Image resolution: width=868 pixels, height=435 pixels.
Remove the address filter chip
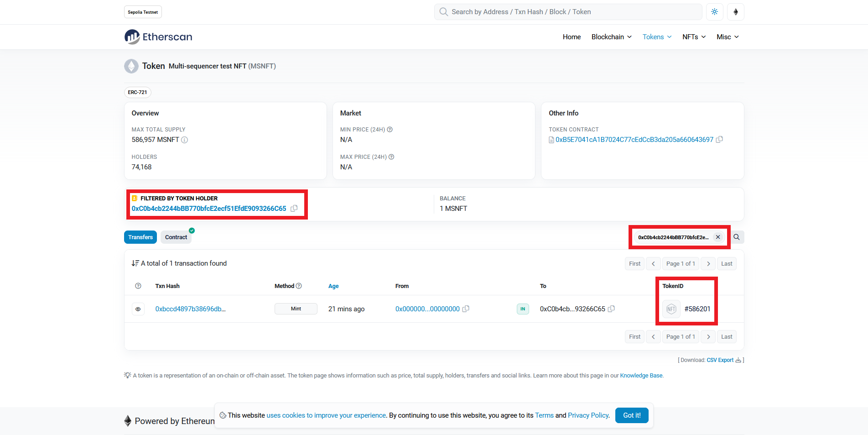pyautogui.click(x=718, y=237)
